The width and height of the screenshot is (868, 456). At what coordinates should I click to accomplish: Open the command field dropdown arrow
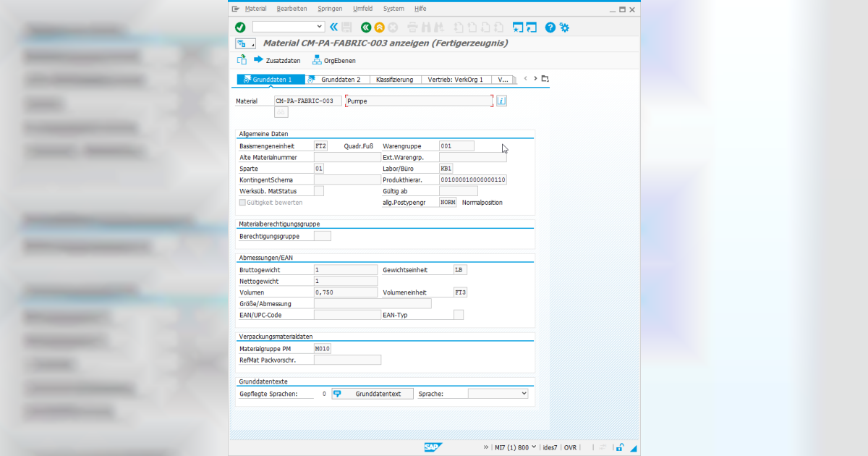click(x=318, y=25)
